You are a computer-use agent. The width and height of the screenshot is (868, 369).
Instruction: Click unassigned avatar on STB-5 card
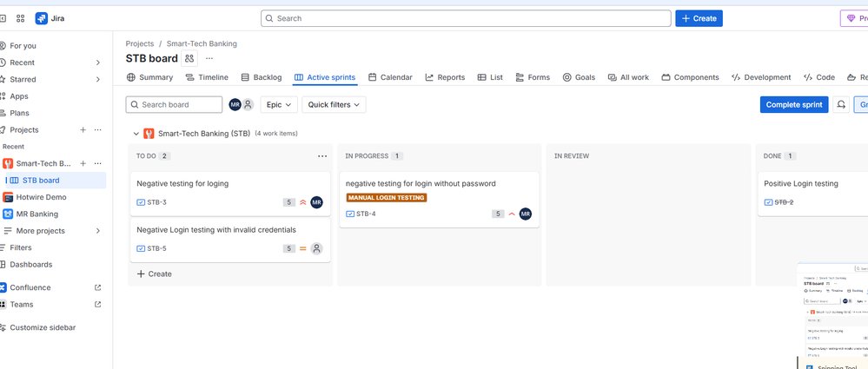click(316, 249)
